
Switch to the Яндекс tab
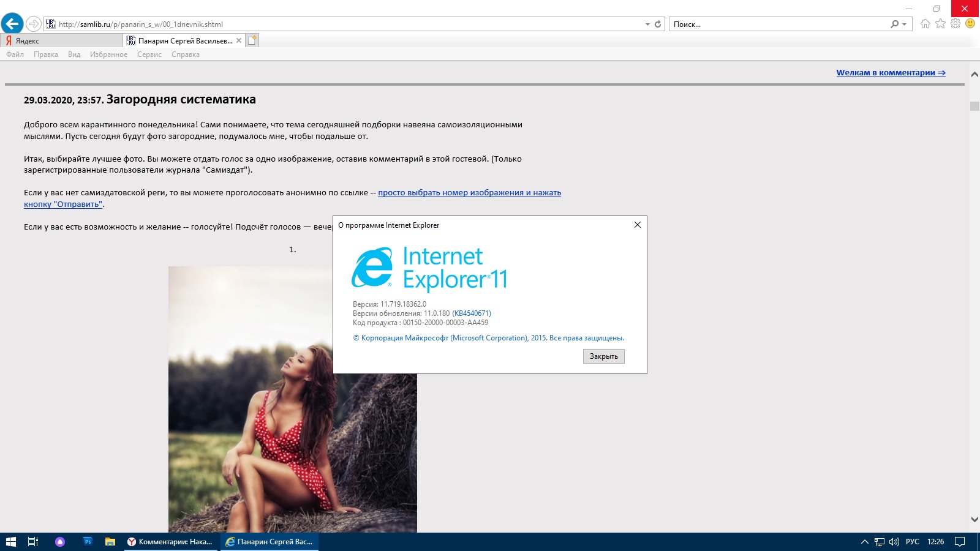61,41
